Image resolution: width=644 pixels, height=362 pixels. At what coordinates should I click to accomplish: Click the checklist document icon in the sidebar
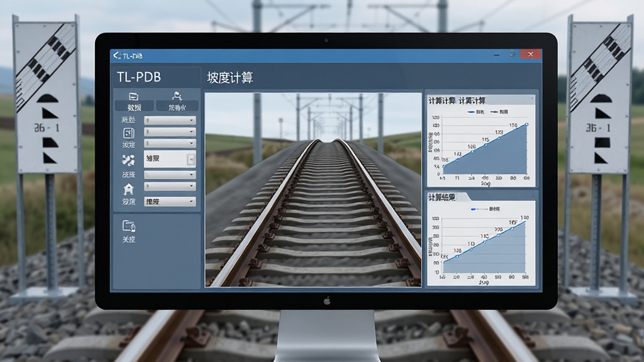pyautogui.click(x=128, y=133)
